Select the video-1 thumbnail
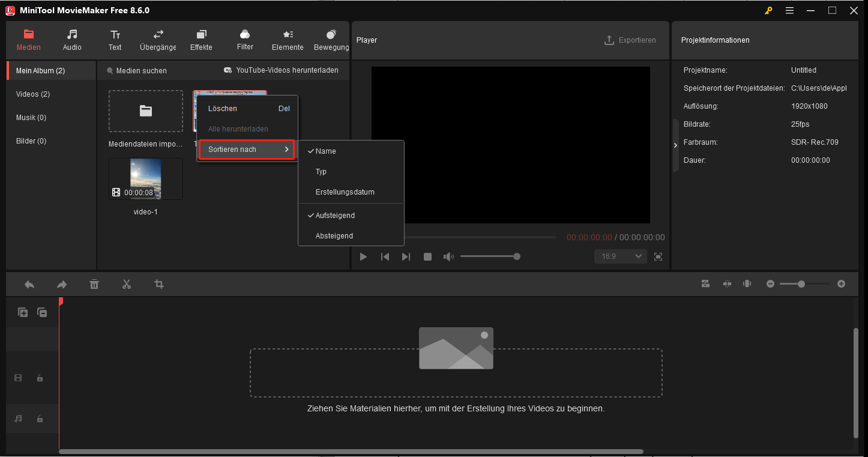The height and width of the screenshot is (457, 868). [145, 178]
